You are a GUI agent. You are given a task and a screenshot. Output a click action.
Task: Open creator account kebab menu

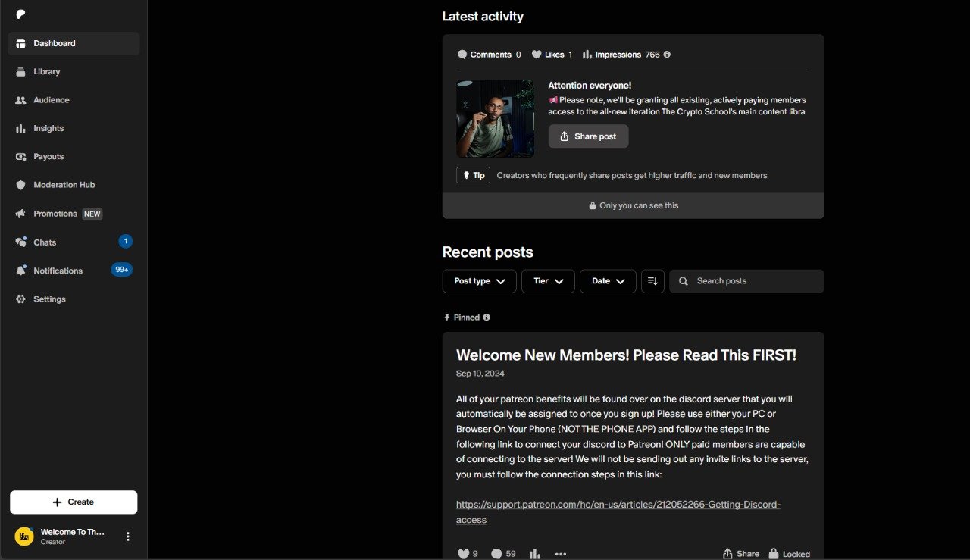pos(128,537)
